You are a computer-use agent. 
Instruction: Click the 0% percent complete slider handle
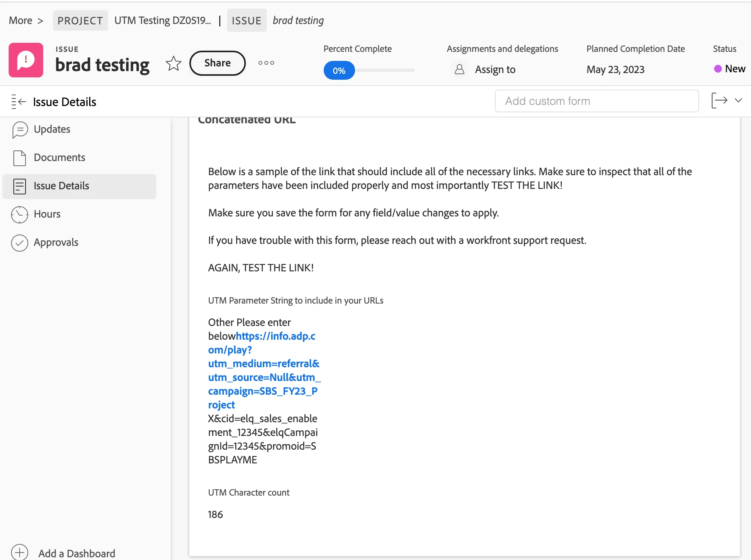[x=339, y=70]
